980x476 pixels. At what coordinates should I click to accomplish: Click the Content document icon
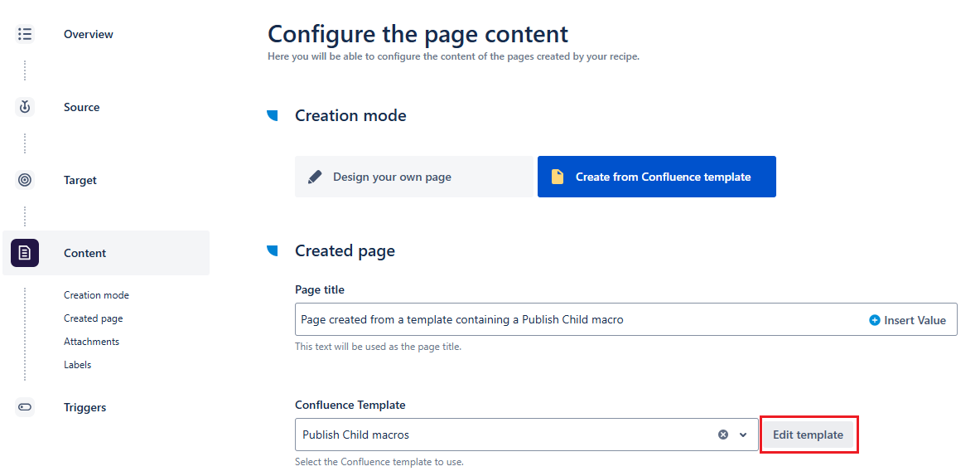tap(25, 253)
